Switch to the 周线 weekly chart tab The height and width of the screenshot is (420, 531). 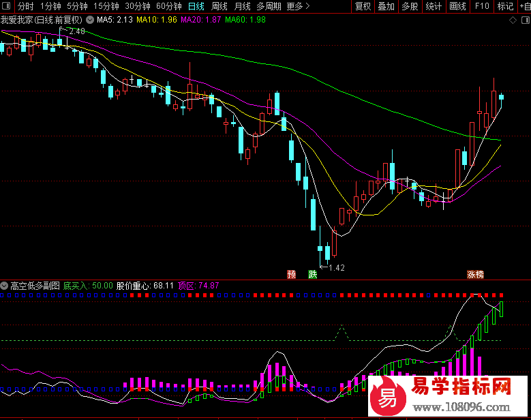pyautogui.click(x=219, y=6)
